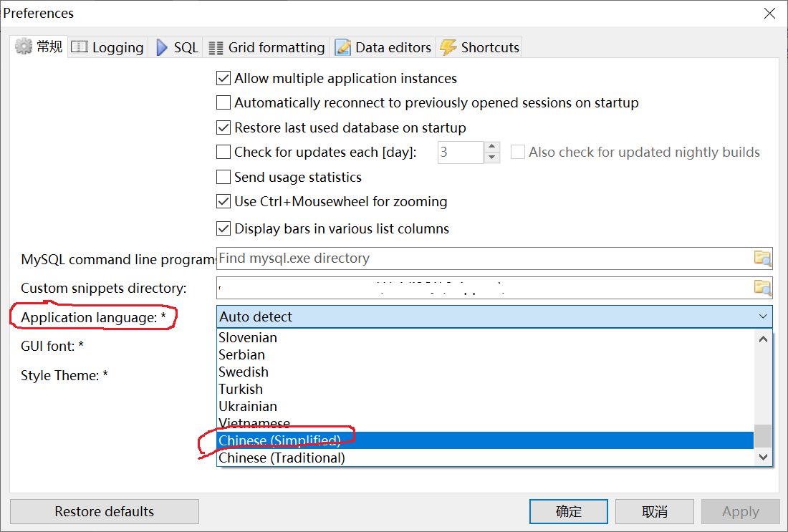Enable automatic reconnect to previous sessions
Viewport: 788px width, 532px height.
coord(223,102)
